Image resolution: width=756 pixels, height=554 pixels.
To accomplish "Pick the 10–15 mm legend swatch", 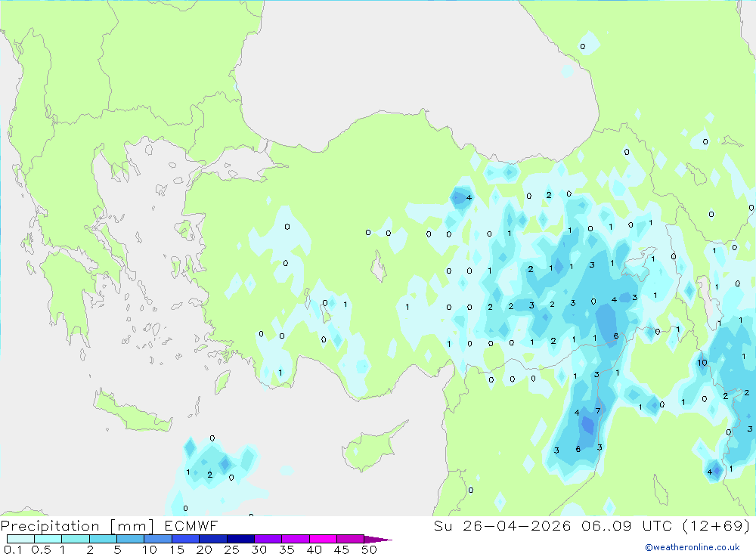I will point(158,539).
